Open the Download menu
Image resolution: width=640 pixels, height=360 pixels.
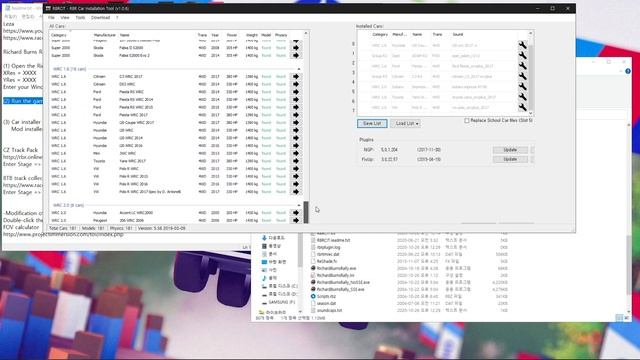100,18
